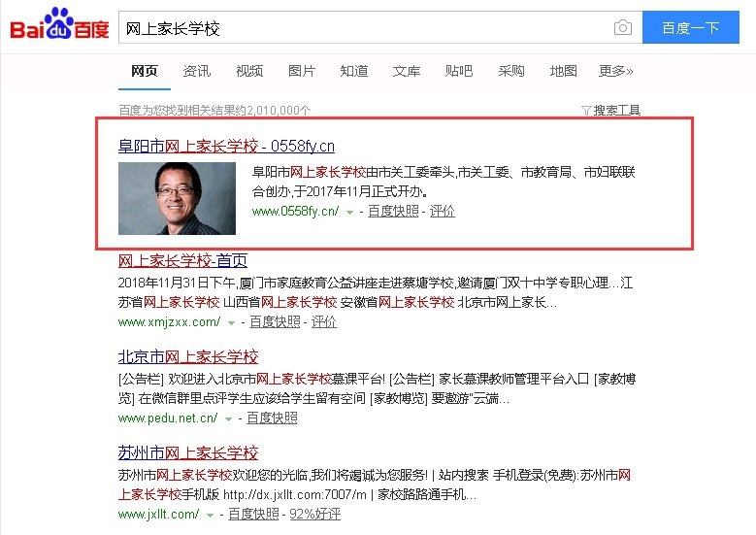The width and height of the screenshot is (756, 535).
Task: Open the 苏州市网上家长学校 result link
Action: tap(188, 453)
